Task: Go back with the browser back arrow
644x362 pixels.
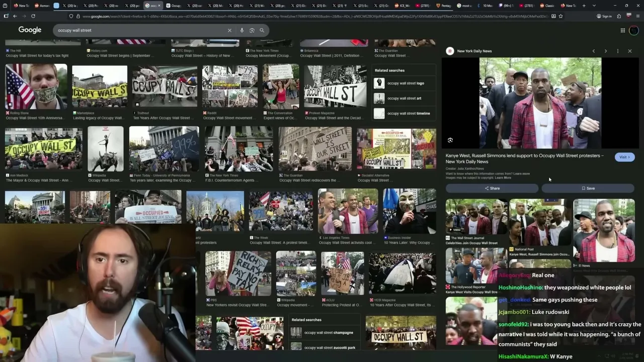Action: pos(15,16)
